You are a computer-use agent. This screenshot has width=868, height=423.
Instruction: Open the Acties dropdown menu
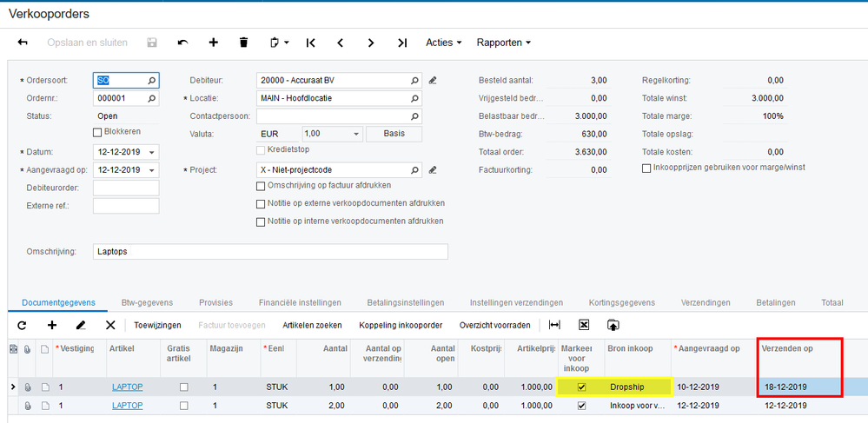click(443, 43)
